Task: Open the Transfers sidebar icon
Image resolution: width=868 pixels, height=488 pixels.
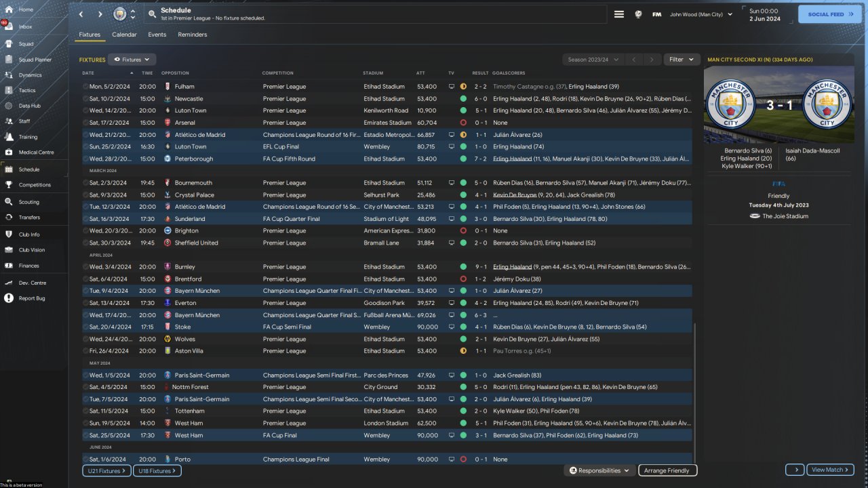Action: pyautogui.click(x=9, y=218)
